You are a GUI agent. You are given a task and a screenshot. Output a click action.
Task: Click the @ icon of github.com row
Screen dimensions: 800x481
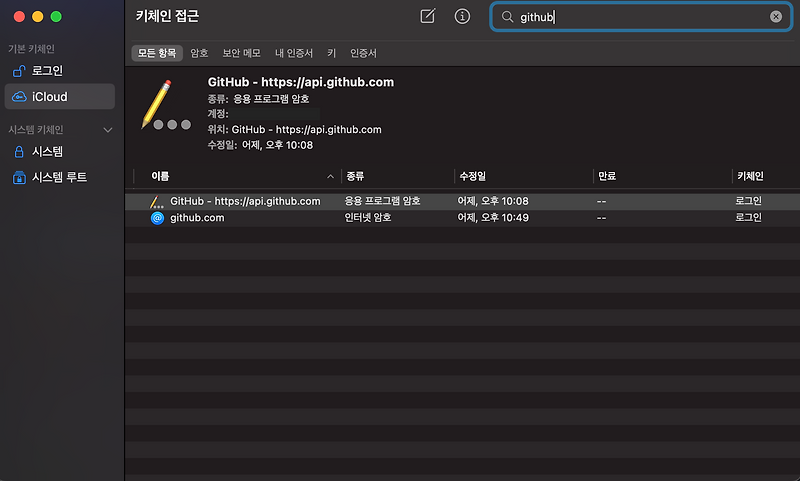(x=157, y=218)
